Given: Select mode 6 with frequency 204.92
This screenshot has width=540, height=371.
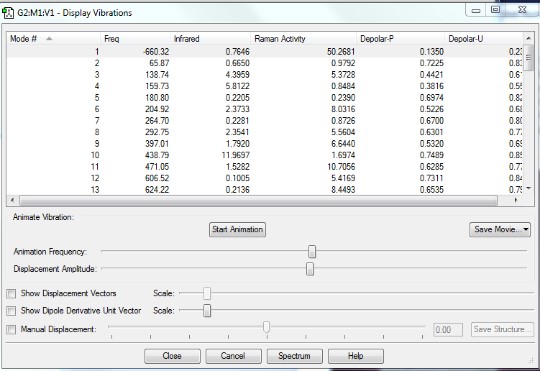Looking at the screenshot, I should (x=264, y=109).
